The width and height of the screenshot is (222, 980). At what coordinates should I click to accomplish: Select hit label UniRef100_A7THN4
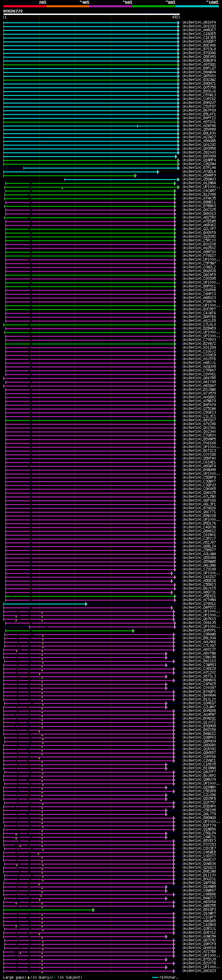(x=199, y=600)
